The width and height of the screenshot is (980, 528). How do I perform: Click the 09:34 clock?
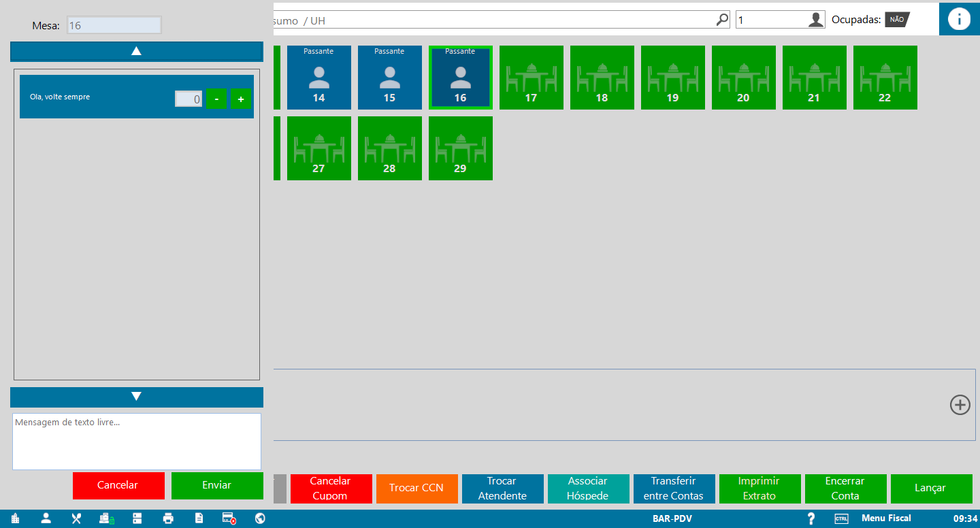coord(965,518)
